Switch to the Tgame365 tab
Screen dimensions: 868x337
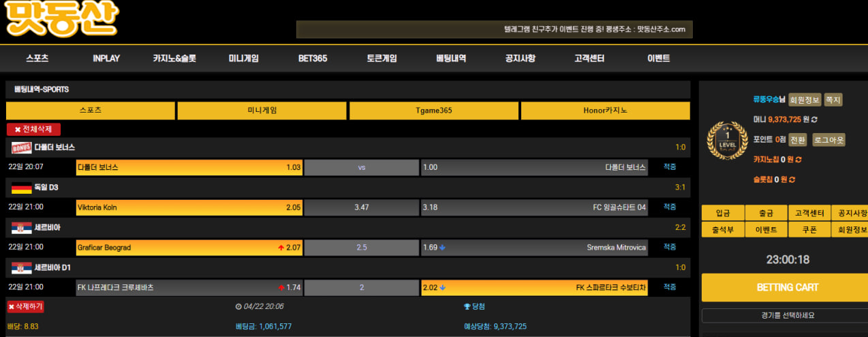434,111
